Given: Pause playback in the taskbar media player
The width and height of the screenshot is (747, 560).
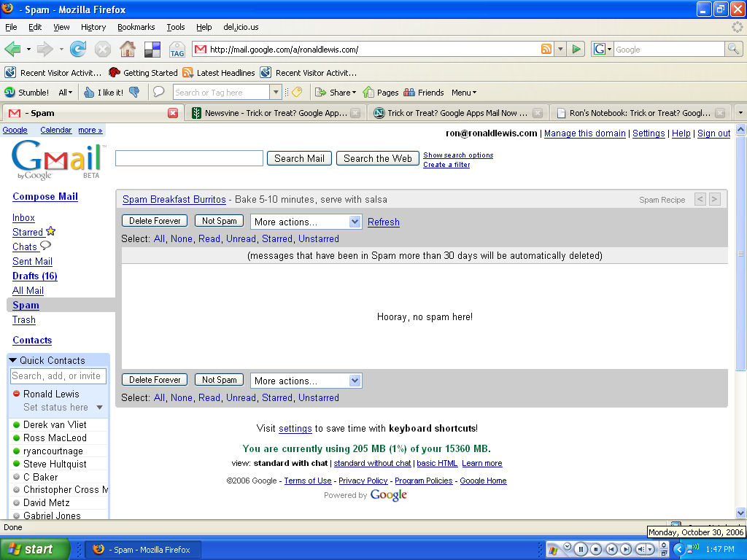Looking at the screenshot, I should coord(581,549).
